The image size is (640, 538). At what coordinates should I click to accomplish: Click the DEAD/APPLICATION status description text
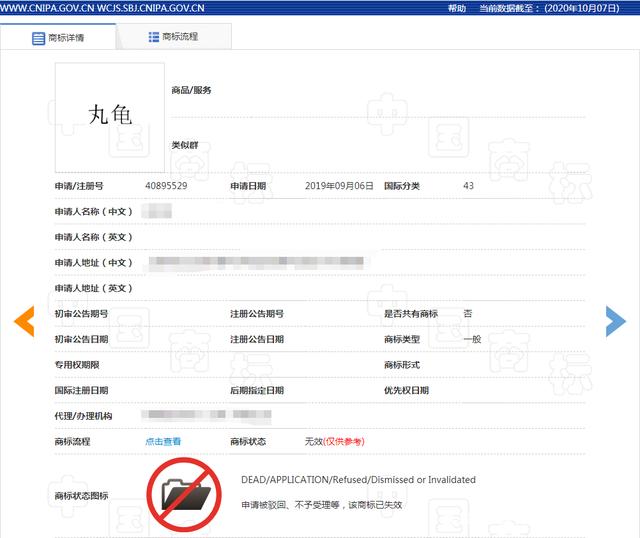coord(358,480)
